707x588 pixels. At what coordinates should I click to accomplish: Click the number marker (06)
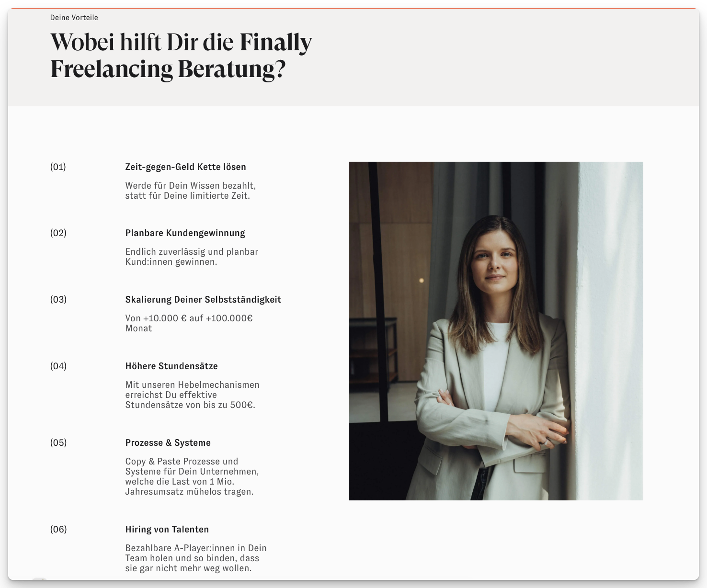click(58, 530)
